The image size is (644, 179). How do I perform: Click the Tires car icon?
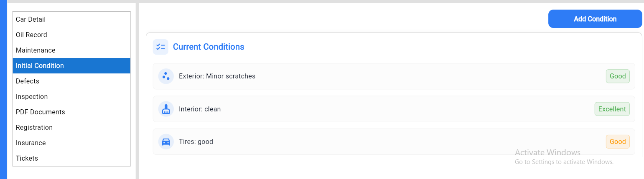166,142
